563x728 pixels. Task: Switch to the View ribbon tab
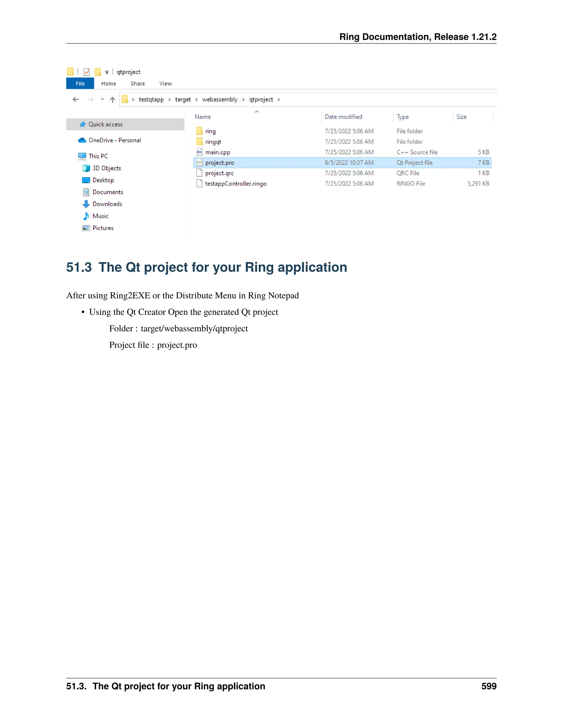click(x=165, y=83)
